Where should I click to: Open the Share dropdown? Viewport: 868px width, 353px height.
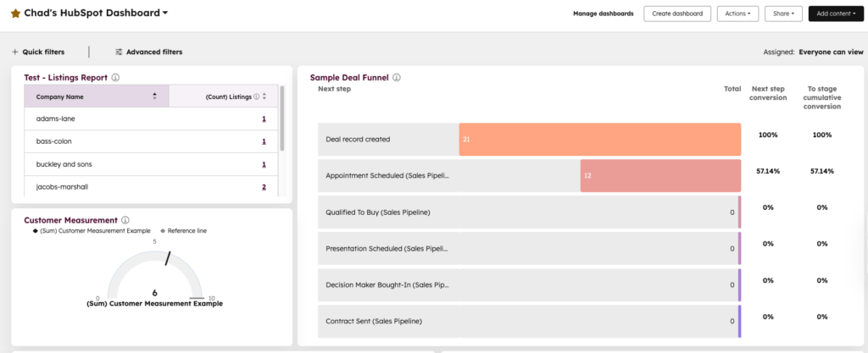pos(783,14)
